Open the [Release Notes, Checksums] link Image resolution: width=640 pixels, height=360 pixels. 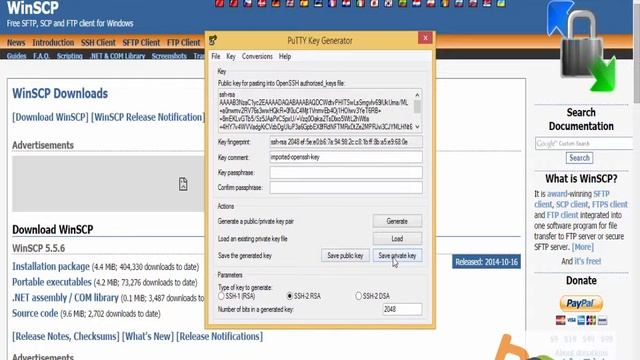coord(66,336)
